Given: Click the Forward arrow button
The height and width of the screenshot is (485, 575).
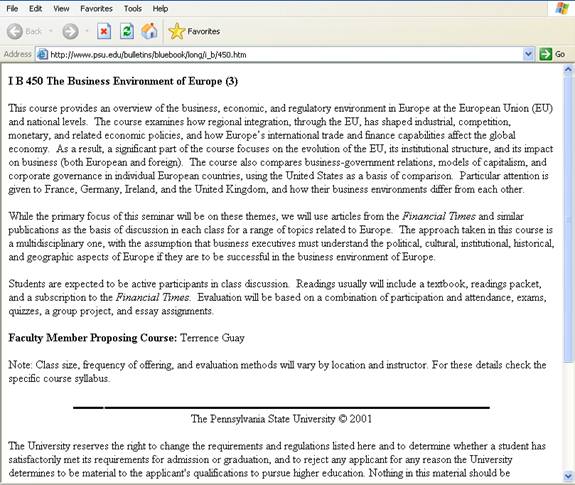Looking at the screenshot, I should pyautogui.click(x=70, y=32).
